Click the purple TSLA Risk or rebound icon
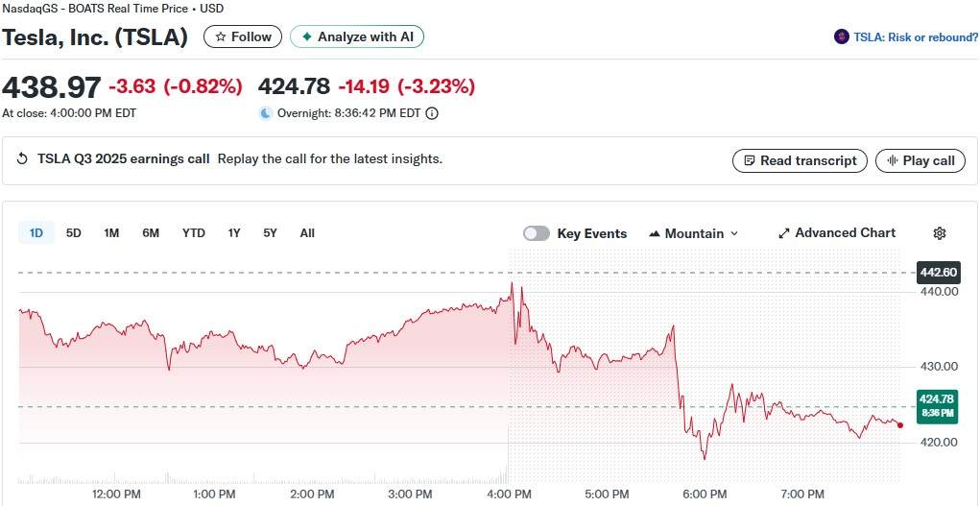Image resolution: width=980 pixels, height=506 pixels. (842, 37)
